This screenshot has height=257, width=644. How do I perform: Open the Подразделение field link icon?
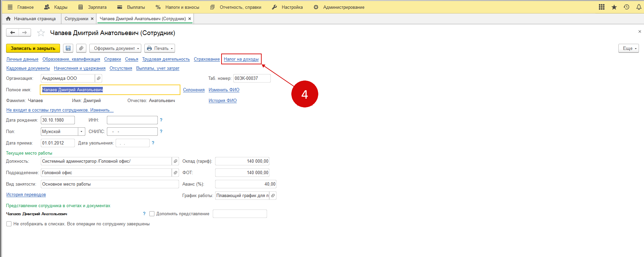click(175, 173)
